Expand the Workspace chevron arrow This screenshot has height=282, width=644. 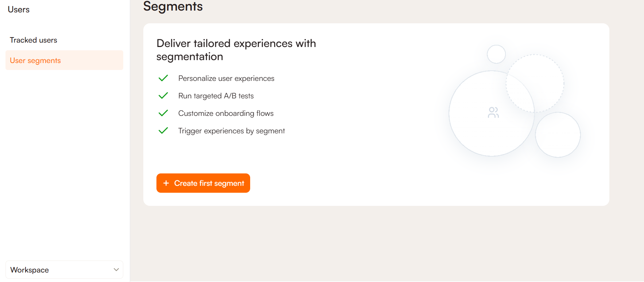pyautogui.click(x=116, y=270)
